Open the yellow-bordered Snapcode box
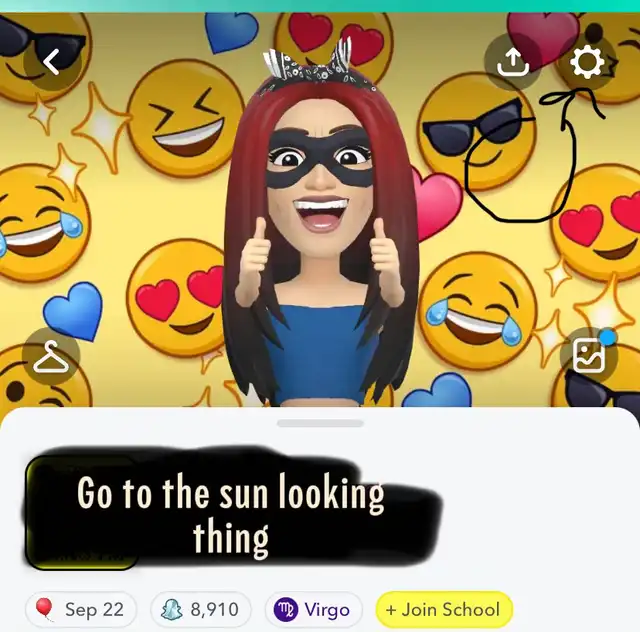 pyautogui.click(x=82, y=513)
